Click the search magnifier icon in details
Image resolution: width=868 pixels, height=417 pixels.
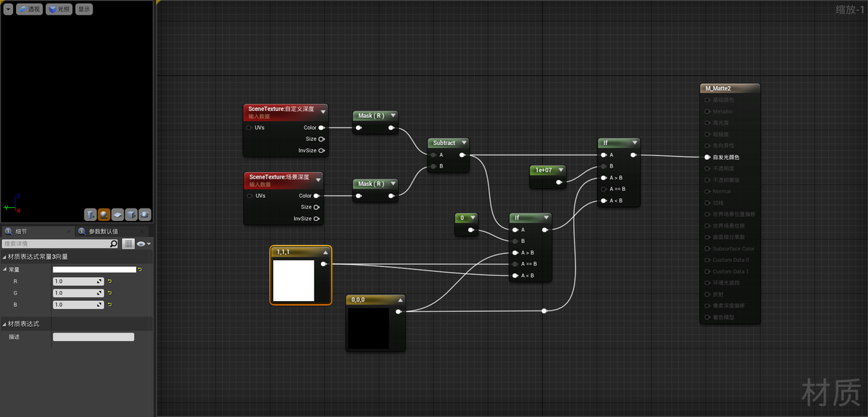tap(114, 243)
